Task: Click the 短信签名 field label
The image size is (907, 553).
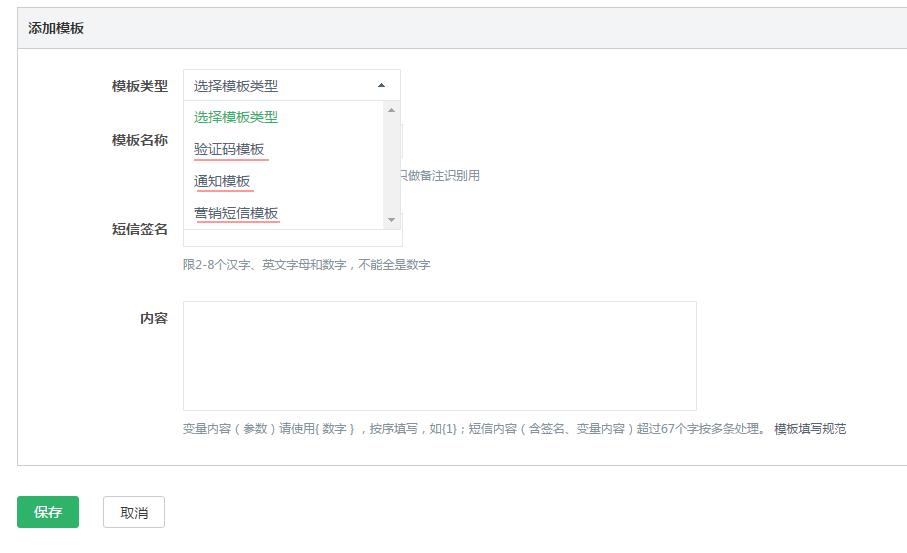Action: (x=140, y=229)
